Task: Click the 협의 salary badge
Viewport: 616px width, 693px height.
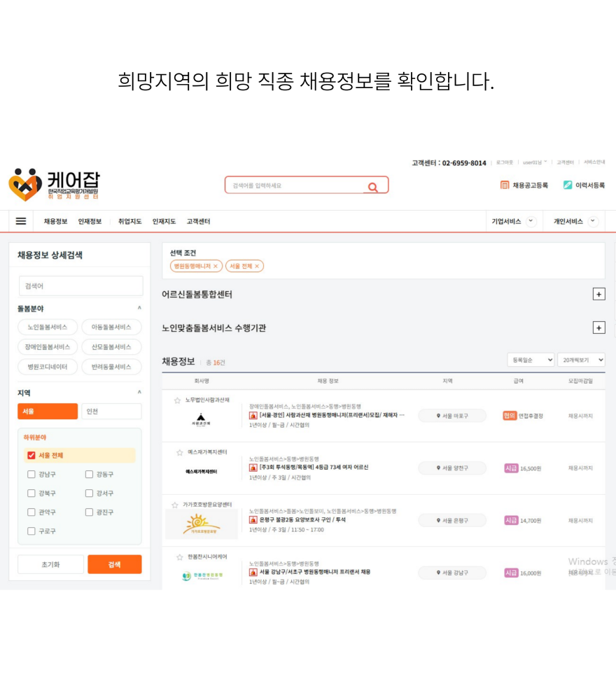Action: coord(510,416)
